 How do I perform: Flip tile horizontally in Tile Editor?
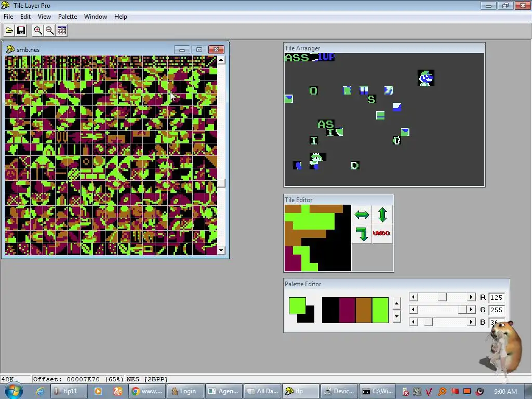point(362,215)
